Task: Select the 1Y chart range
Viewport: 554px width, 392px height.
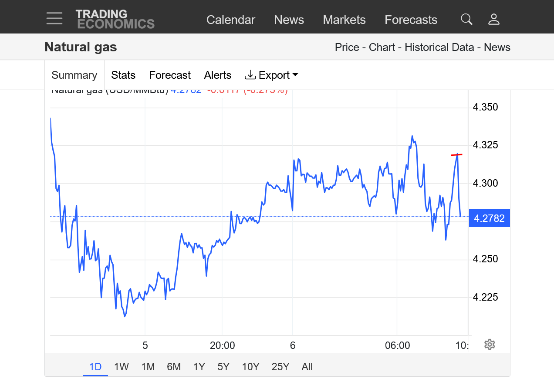Action: [x=199, y=367]
